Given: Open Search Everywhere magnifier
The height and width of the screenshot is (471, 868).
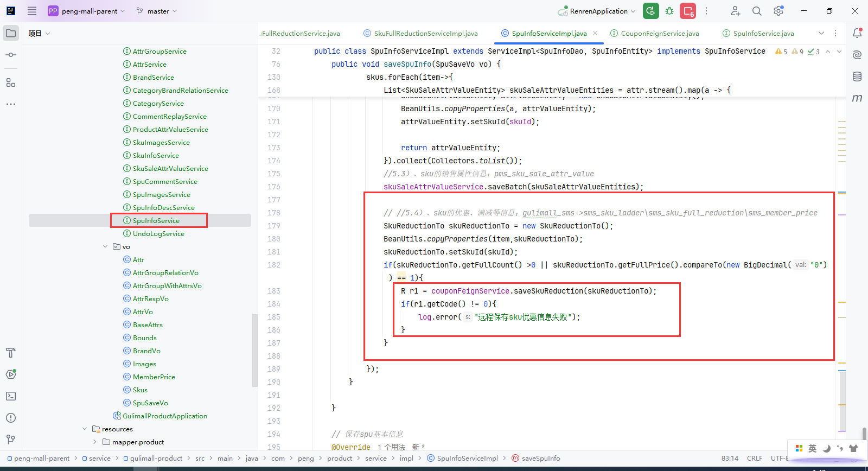Looking at the screenshot, I should point(757,11).
